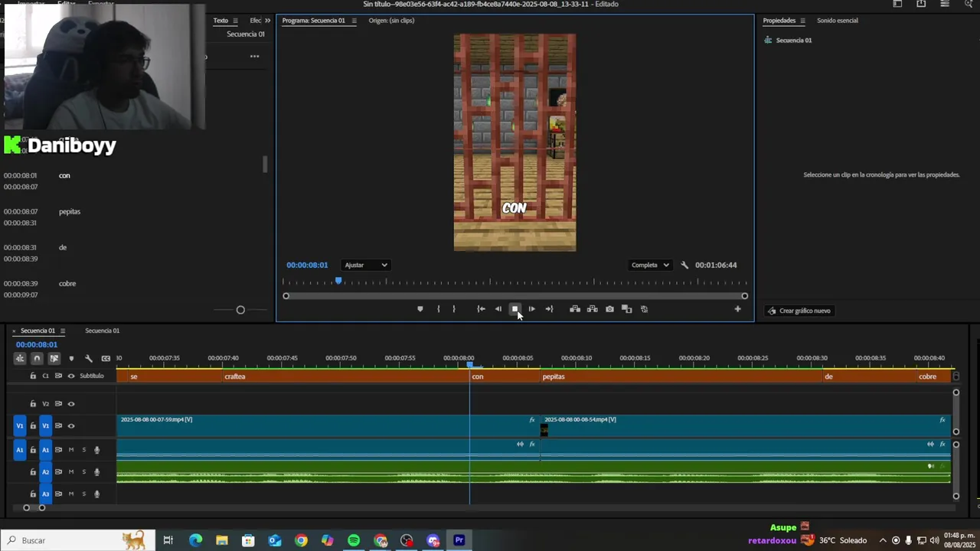Click the Mark Out bracket button
The height and width of the screenshot is (551, 980).
[454, 309]
